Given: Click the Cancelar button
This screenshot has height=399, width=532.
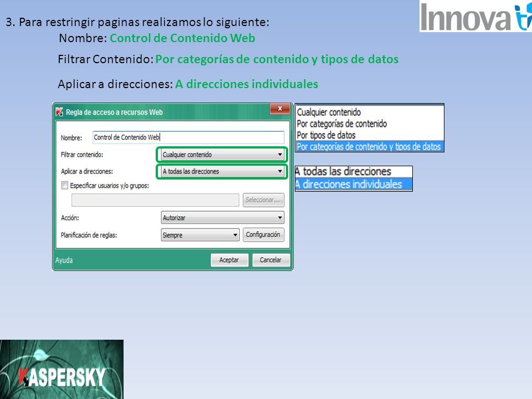Looking at the screenshot, I should (271, 260).
